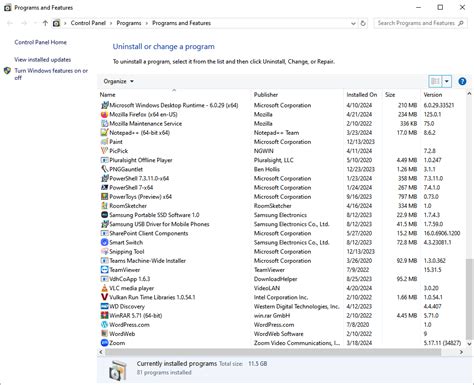The width and height of the screenshot is (474, 385).
Task: Click the Mozilla Firefox program icon
Action: point(104,114)
